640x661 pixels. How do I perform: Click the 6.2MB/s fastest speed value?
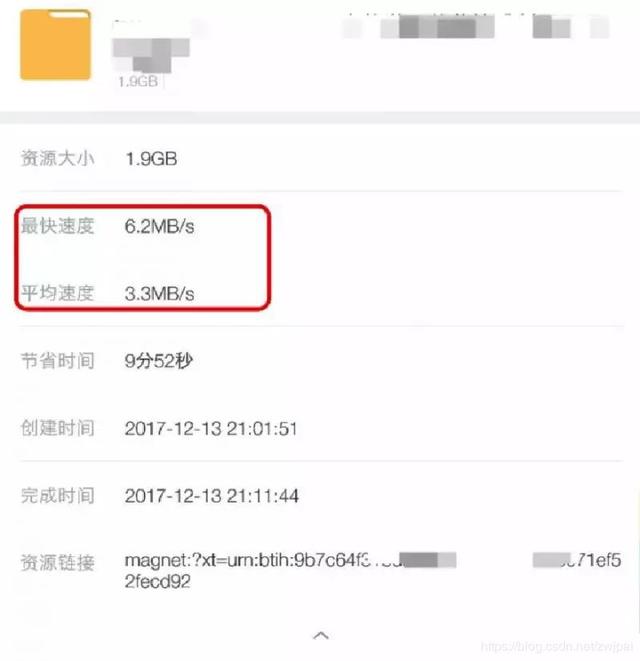pyautogui.click(x=159, y=227)
